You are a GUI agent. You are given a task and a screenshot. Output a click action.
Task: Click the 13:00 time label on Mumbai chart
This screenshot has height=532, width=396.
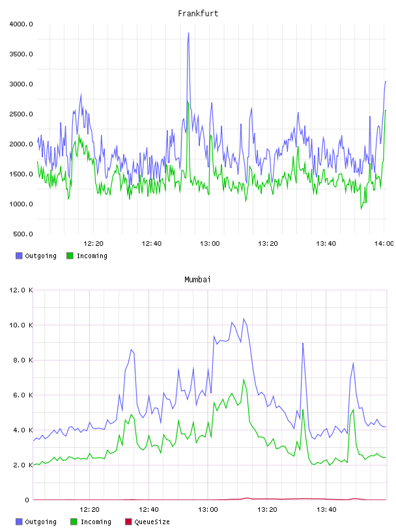click(x=208, y=510)
